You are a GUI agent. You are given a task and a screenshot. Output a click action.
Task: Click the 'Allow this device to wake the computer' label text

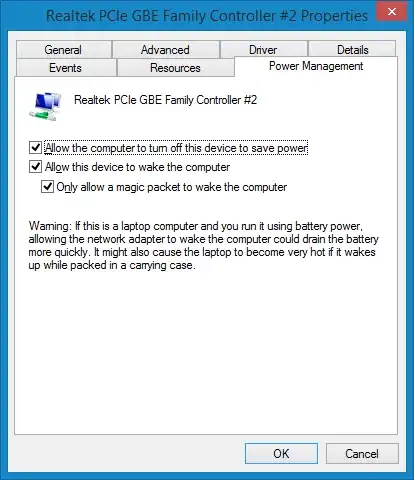point(138,167)
